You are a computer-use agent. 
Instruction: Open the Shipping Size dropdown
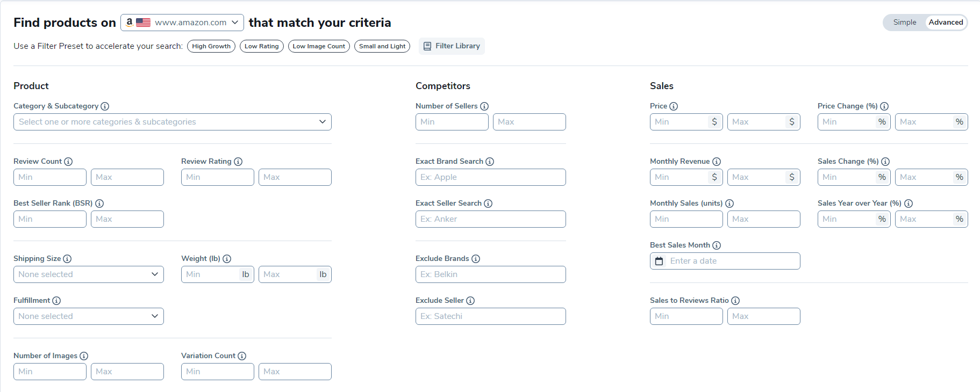pos(89,274)
